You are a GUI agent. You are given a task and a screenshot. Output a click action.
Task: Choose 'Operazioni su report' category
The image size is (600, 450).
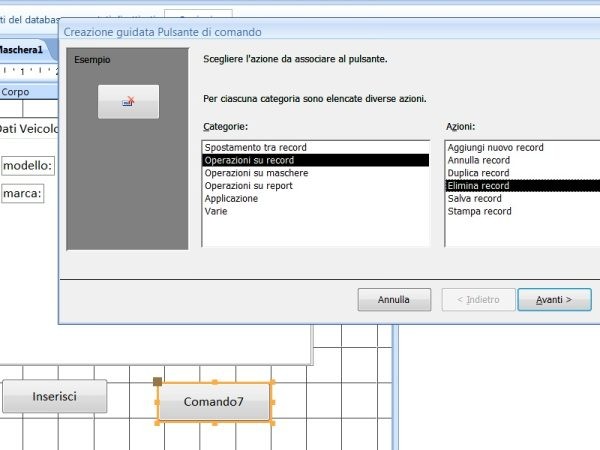pos(249,186)
